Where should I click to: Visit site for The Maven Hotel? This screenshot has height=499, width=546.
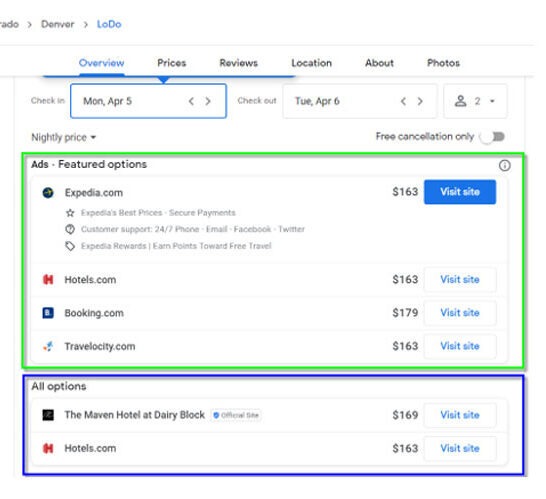click(x=460, y=415)
